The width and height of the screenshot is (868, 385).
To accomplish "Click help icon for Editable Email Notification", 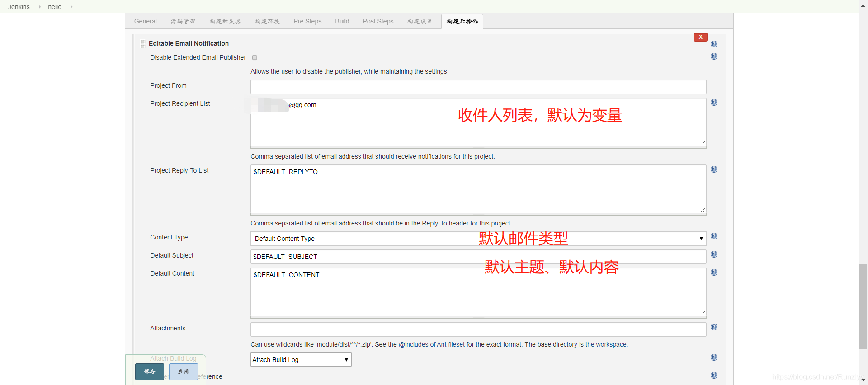I will (x=714, y=44).
